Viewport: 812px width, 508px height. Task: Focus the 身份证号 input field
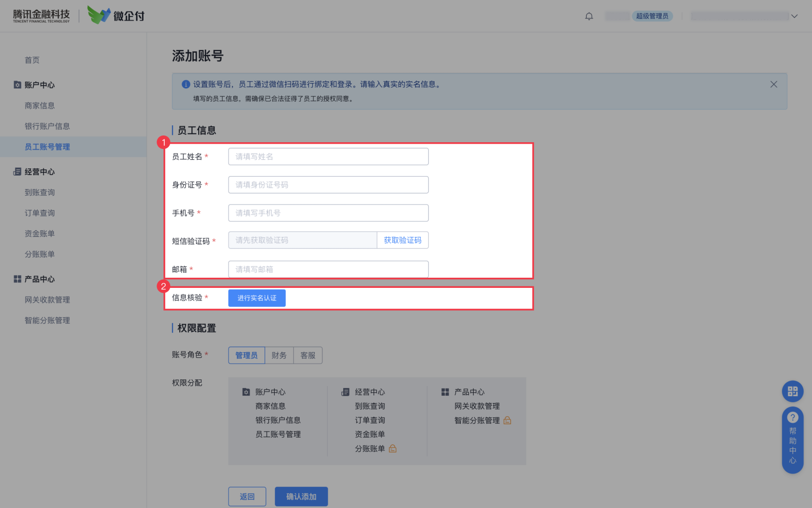click(328, 185)
